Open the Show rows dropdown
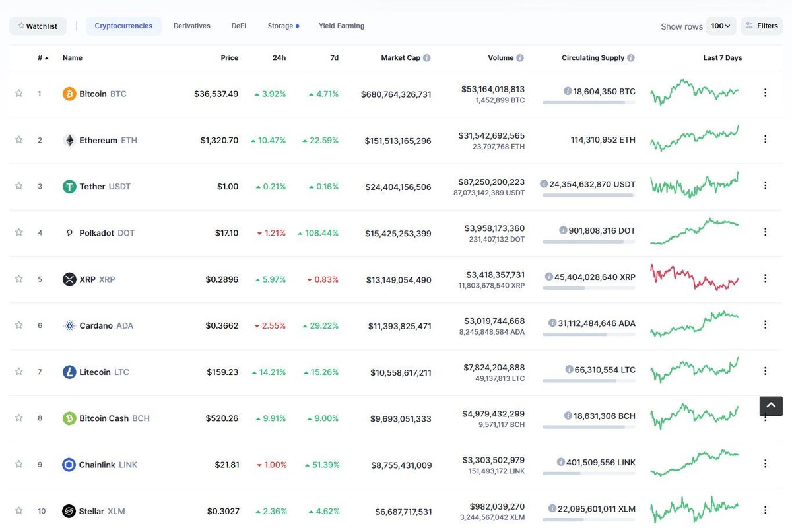 point(721,26)
